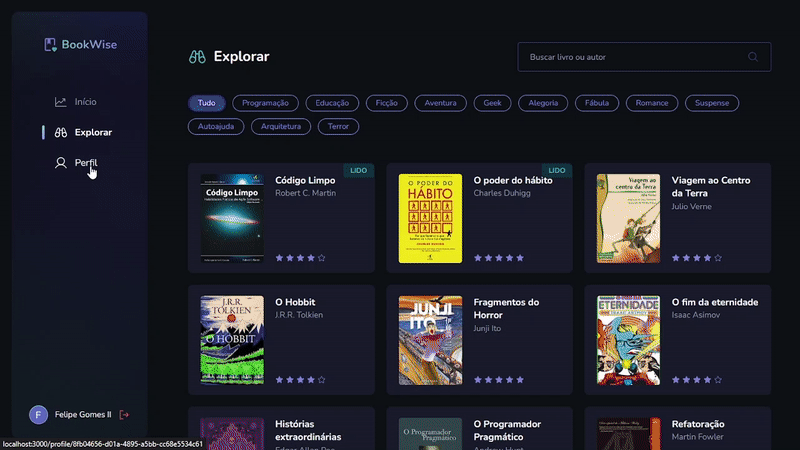Click author name Robert C. Martin
The image size is (800, 450).
306,193
